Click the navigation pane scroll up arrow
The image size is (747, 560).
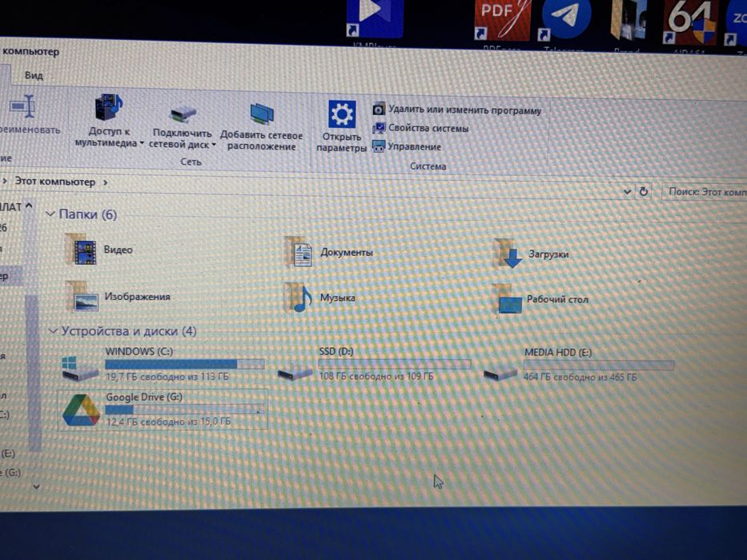[x=29, y=206]
